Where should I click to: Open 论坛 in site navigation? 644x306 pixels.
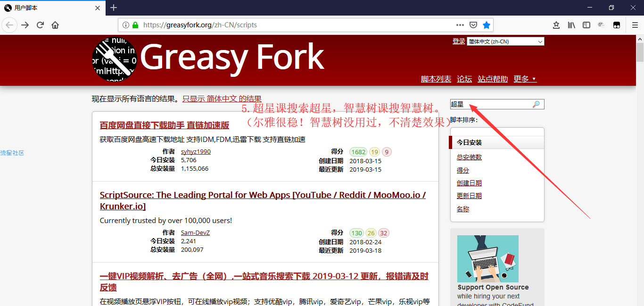pyautogui.click(x=464, y=79)
